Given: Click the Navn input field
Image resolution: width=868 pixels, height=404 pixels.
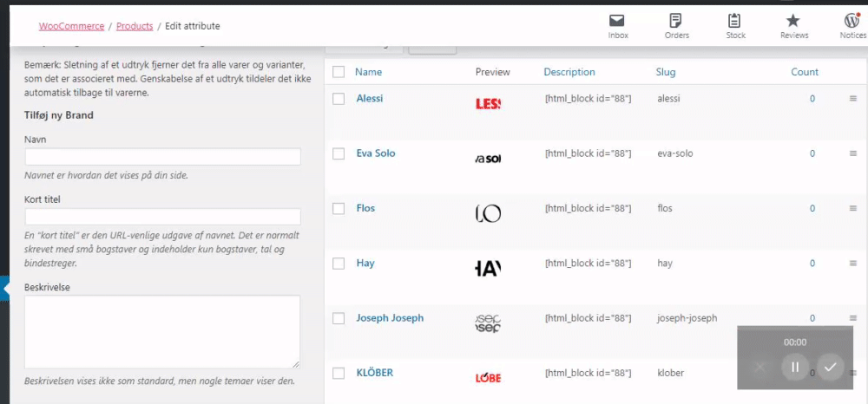Looking at the screenshot, I should tap(163, 156).
